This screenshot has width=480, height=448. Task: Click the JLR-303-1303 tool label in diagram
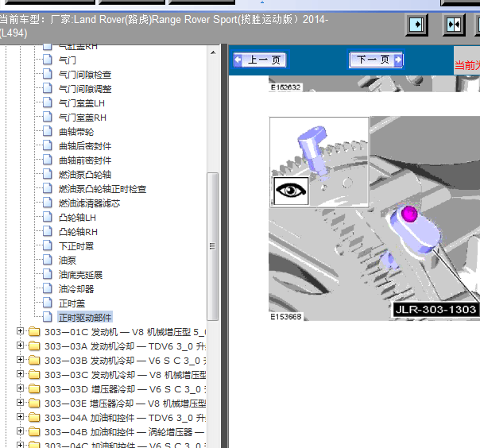pos(436,309)
